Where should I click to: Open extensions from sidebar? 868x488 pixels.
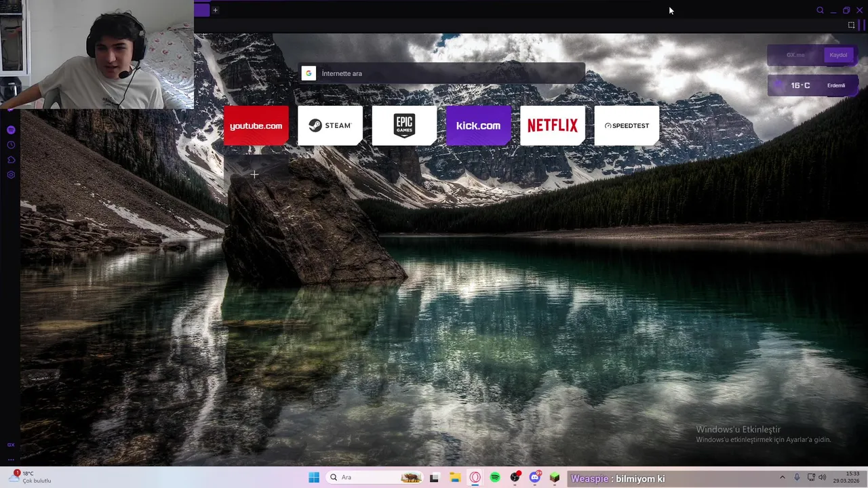(x=11, y=160)
